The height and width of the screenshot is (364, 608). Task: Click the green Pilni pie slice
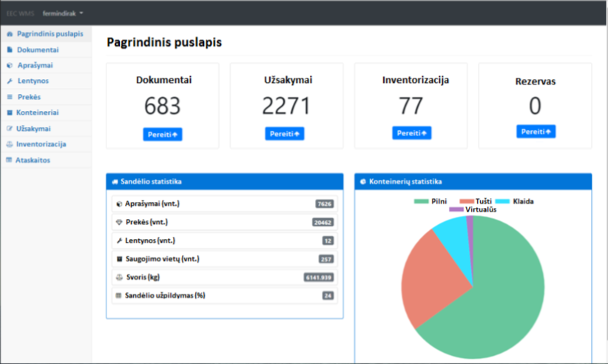coord(503,296)
